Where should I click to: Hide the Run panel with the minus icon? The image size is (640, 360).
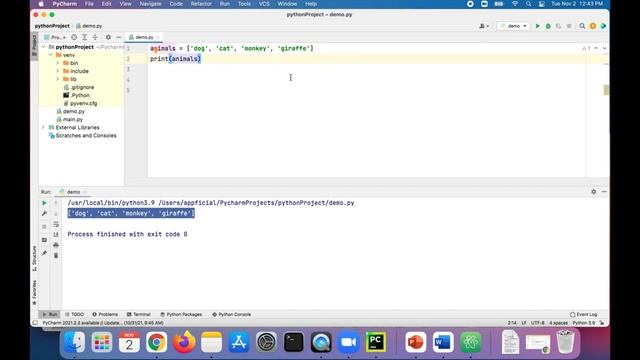(x=604, y=192)
